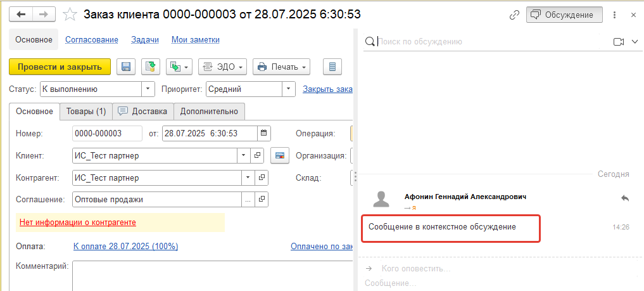Image resolution: width=644 pixels, height=291 pixels.
Task: Click Нет информации о контрагенте link
Action: pyautogui.click(x=78, y=223)
